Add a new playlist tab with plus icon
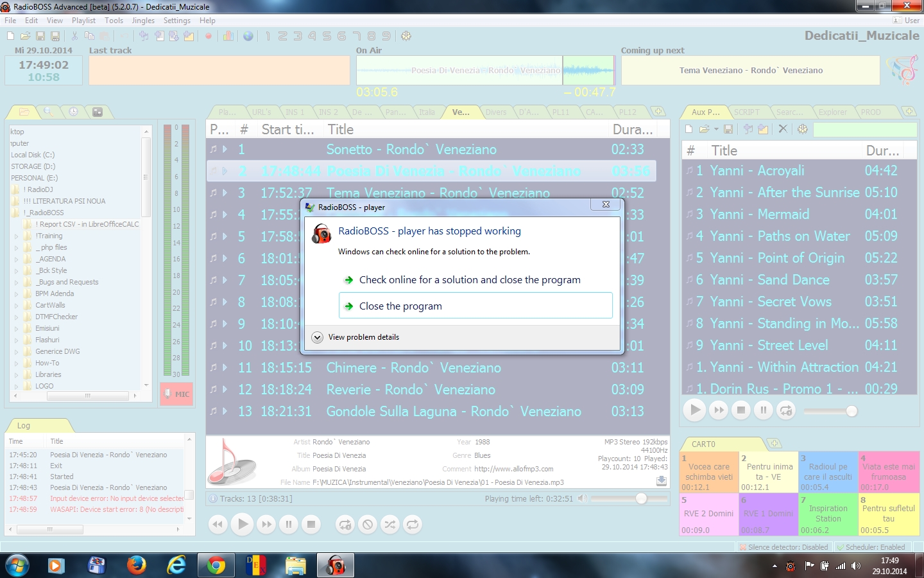 pyautogui.click(x=658, y=111)
